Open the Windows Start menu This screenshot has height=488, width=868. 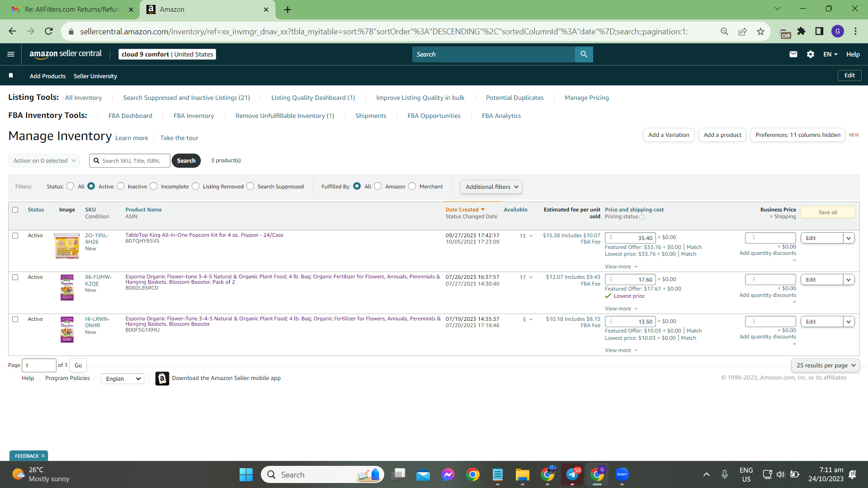pos(246,474)
